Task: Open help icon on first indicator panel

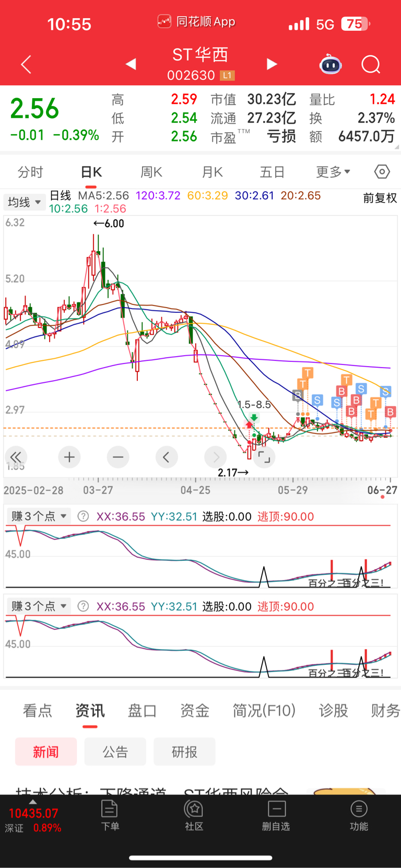Action: click(83, 517)
